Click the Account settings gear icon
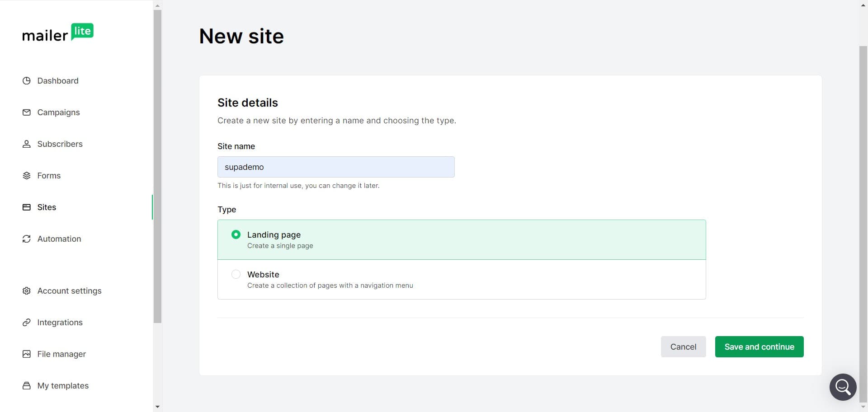 (x=27, y=291)
